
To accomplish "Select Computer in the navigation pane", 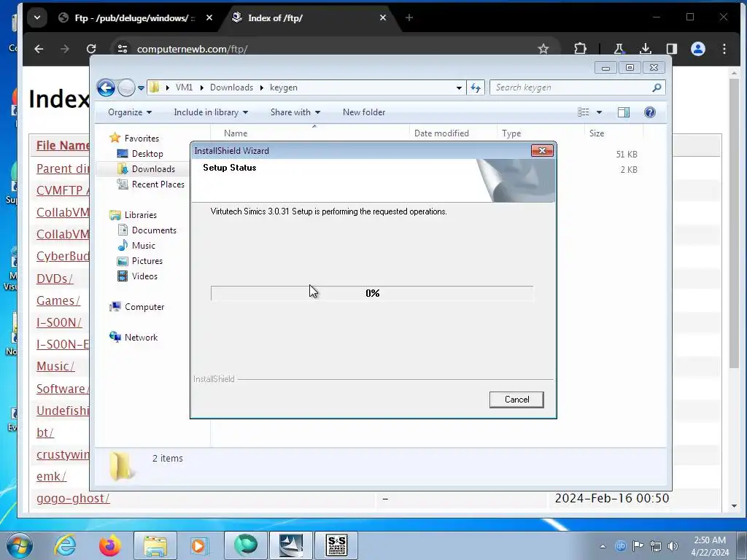I will coord(144,307).
